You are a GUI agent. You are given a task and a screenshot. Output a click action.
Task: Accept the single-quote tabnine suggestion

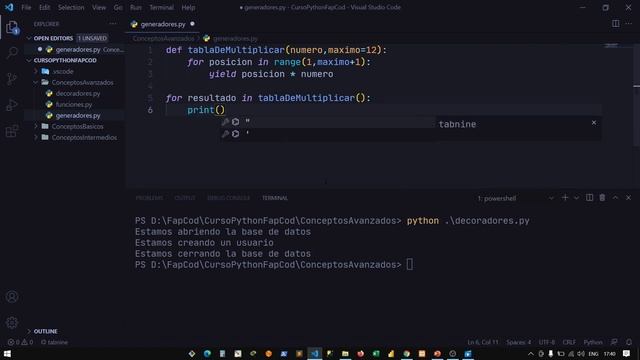328,133
